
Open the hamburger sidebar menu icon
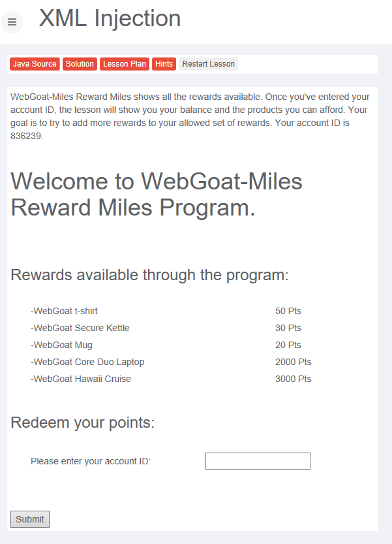[12, 22]
